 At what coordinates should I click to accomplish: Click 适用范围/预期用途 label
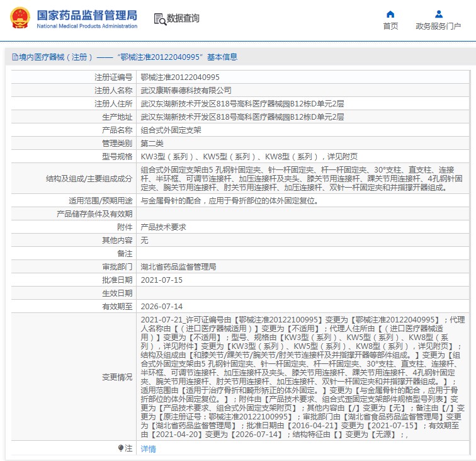101,201
